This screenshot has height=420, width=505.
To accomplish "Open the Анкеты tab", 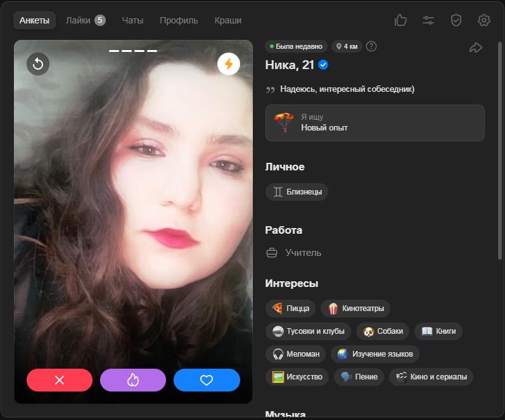I will [34, 20].
